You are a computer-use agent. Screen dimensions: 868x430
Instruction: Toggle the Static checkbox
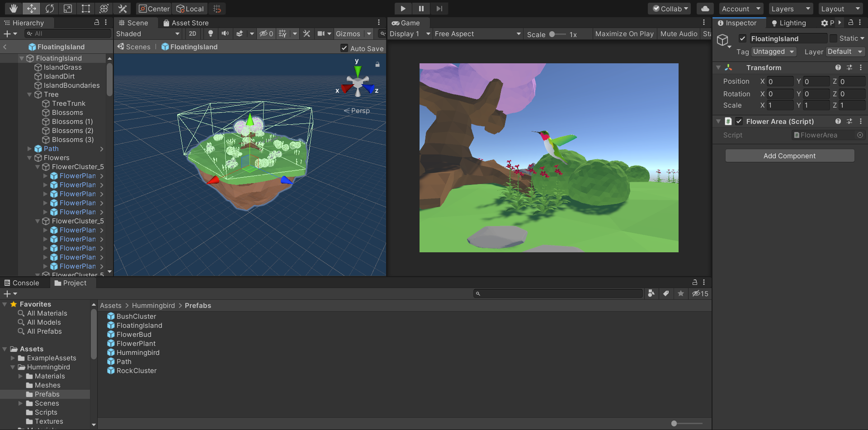click(x=833, y=38)
